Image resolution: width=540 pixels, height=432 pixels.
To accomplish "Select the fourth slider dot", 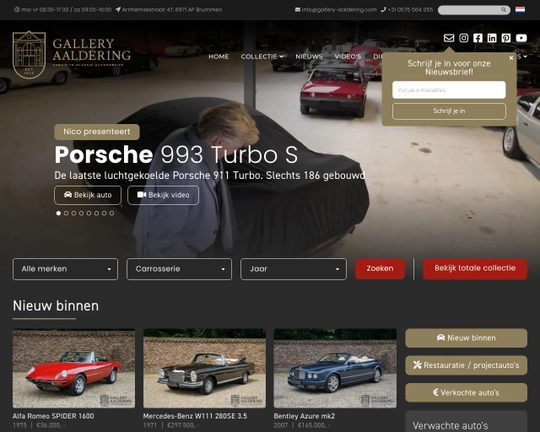I will point(81,213).
